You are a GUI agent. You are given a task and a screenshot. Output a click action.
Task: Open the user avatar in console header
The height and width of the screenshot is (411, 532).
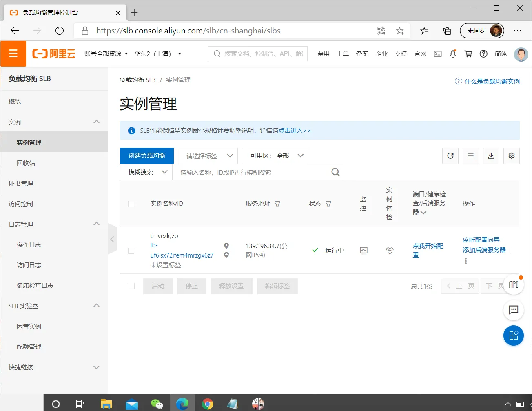coord(521,54)
